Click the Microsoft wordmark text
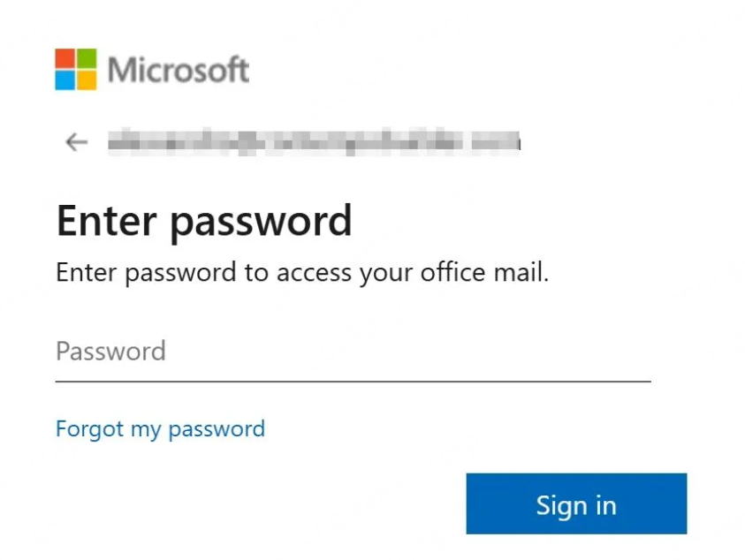This screenshot has height=560, width=745. coord(179,70)
